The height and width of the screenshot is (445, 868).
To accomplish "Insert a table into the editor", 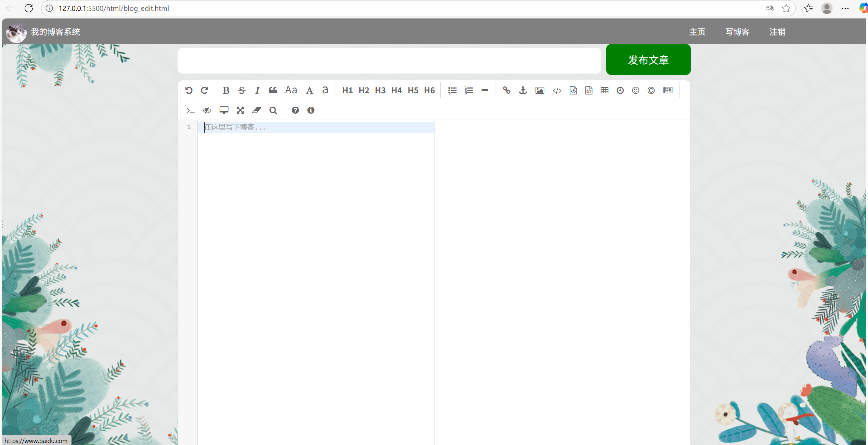I will (605, 91).
